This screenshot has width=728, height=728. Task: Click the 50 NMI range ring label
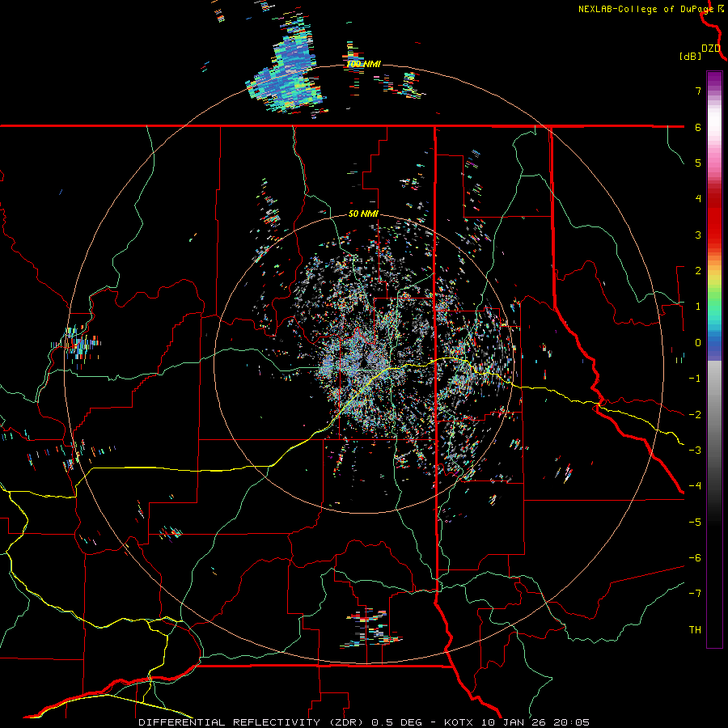pos(363,214)
